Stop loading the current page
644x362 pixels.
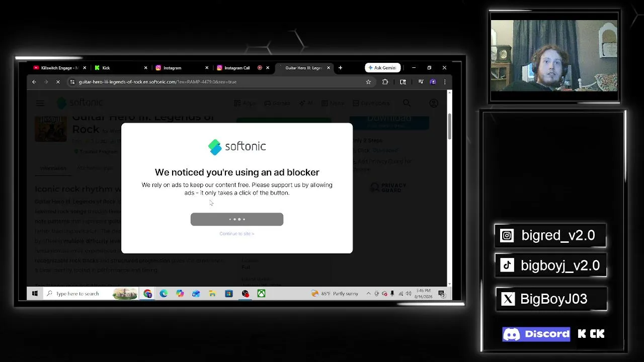click(58, 82)
